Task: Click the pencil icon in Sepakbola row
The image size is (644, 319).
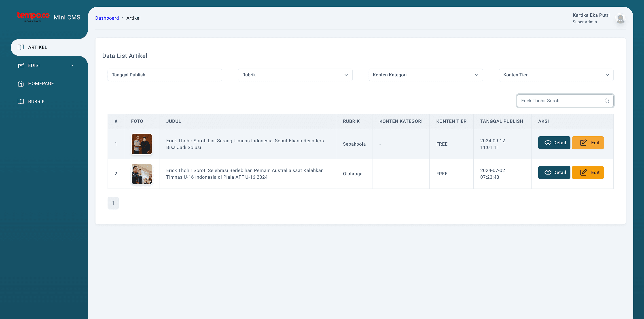Action: 583,143
